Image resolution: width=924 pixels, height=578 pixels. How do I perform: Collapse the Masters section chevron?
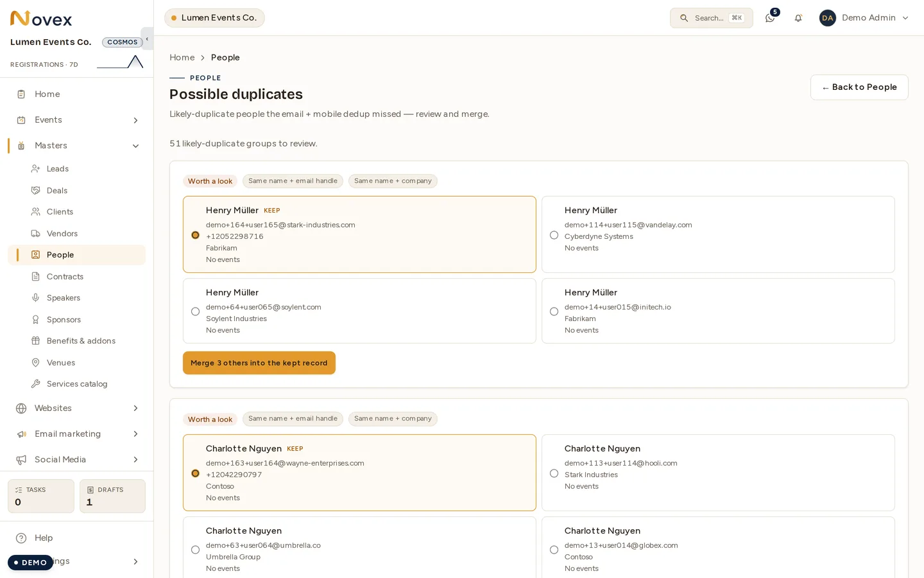click(x=135, y=146)
